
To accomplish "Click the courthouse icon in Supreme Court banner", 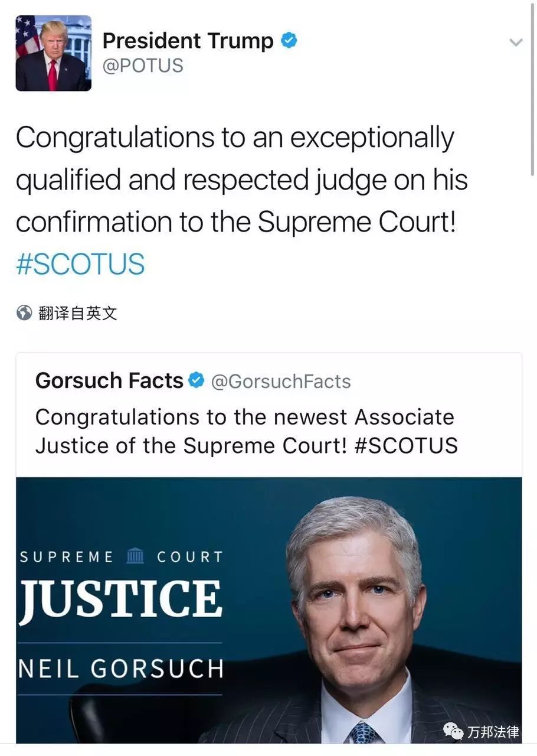I will pos(136,556).
